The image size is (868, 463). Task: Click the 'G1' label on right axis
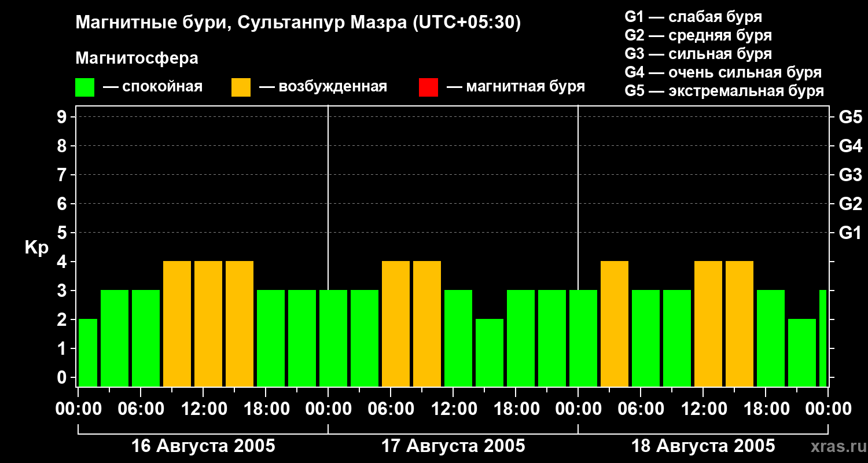(x=850, y=233)
